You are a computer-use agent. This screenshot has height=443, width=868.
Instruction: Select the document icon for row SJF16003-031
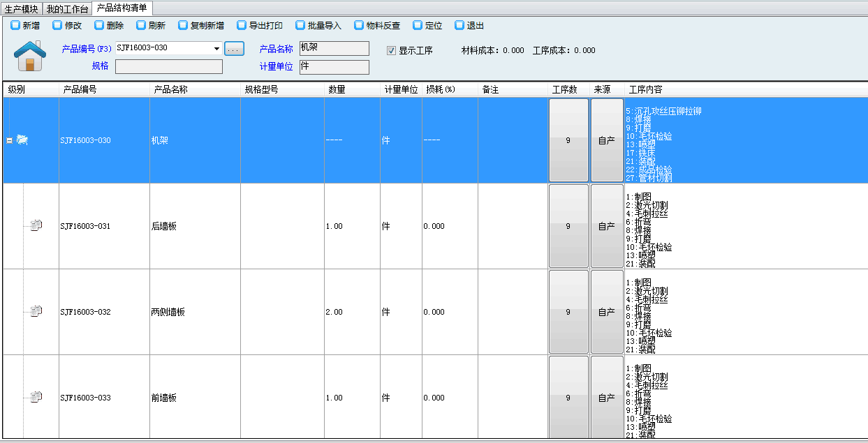click(36, 225)
